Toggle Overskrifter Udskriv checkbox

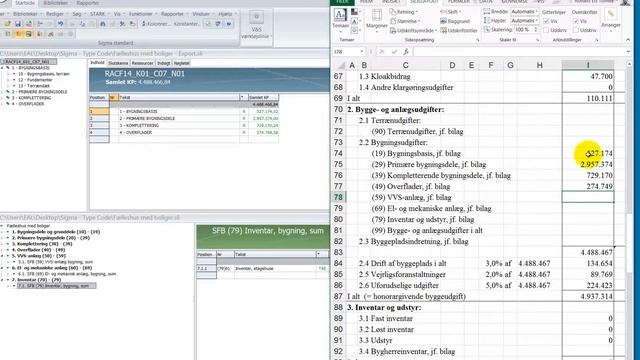(576, 30)
